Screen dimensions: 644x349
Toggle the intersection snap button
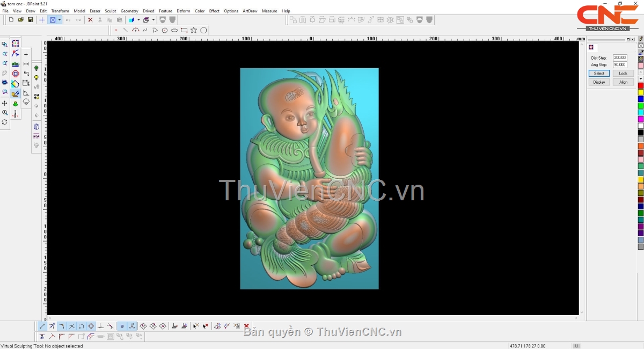pyautogui.click(x=71, y=326)
